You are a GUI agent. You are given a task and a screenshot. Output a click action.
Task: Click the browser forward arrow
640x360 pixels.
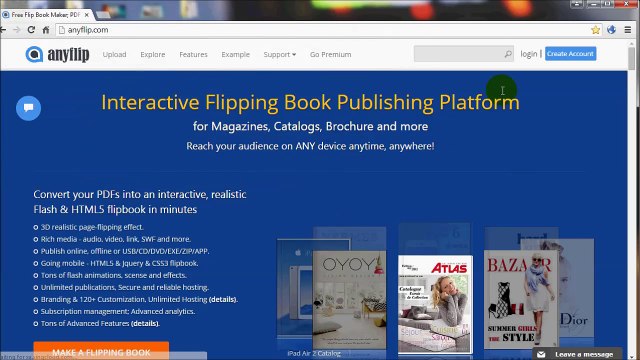tap(16, 30)
